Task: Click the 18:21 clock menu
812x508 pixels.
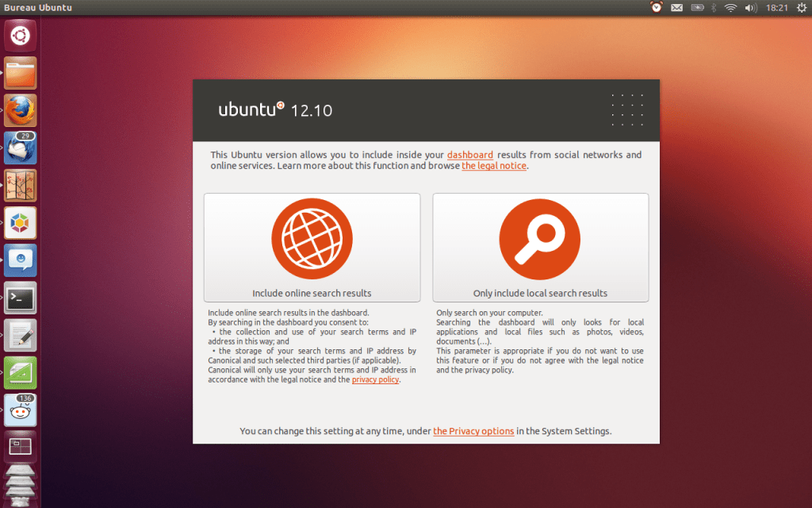Action: [x=777, y=8]
